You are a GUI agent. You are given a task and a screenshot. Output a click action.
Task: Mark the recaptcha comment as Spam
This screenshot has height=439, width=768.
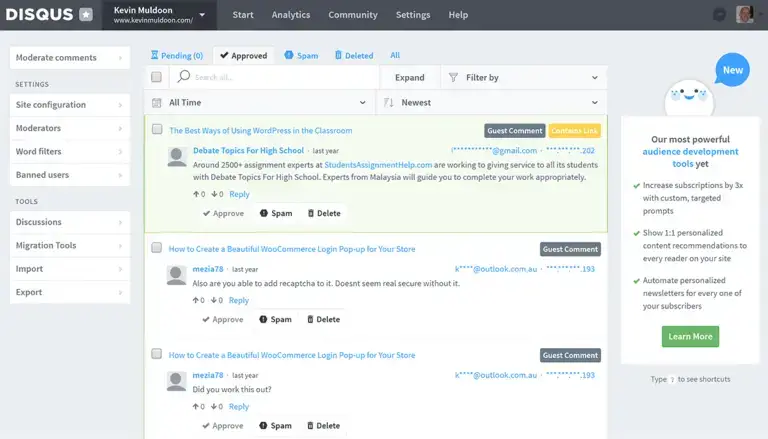[275, 319]
